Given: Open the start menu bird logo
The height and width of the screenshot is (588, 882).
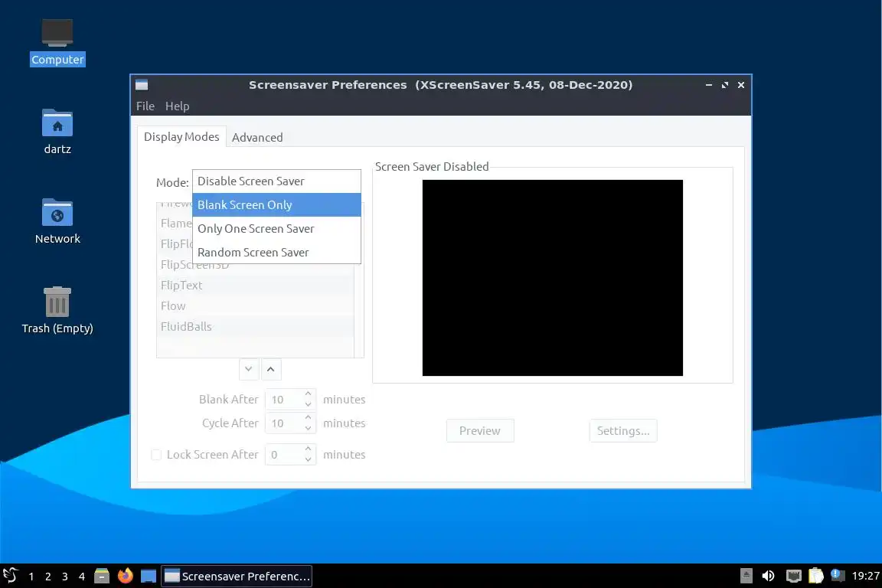Looking at the screenshot, I should [11, 576].
